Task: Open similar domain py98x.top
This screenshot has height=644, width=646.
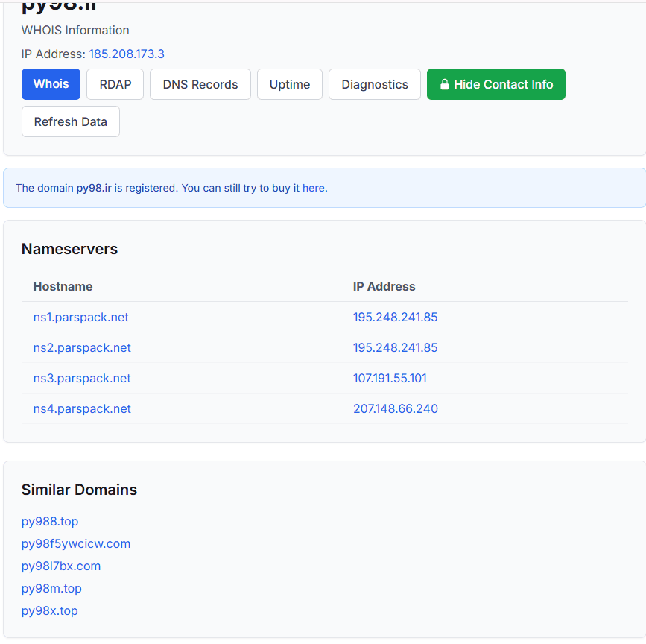Action: tap(49, 610)
